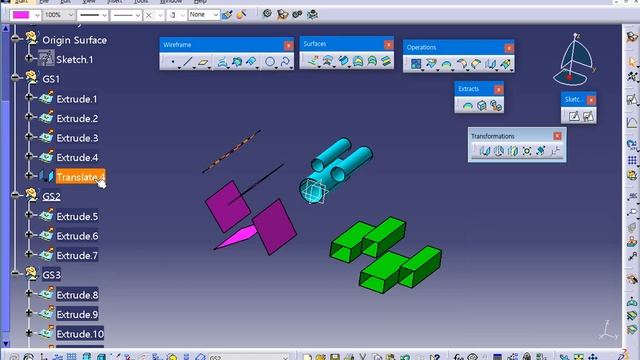Open the line type dropdown
The width and height of the screenshot is (640, 360).
pyautogui.click(x=138, y=15)
